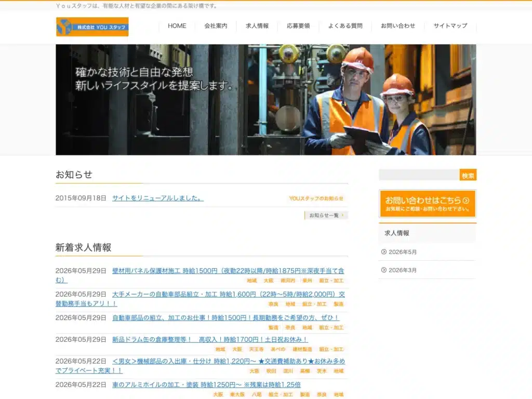Open the 壁材用パネル保護材施工 job listing

coord(228,271)
